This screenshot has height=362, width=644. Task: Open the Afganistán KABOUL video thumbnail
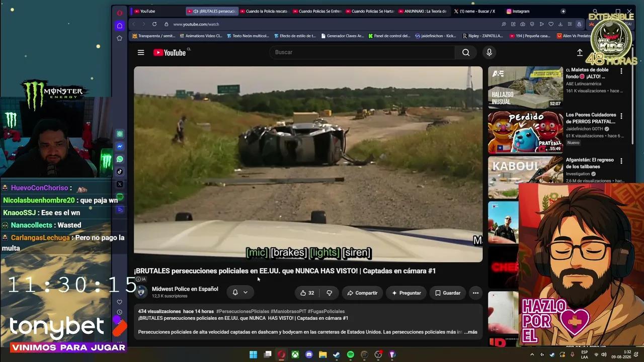(x=525, y=177)
